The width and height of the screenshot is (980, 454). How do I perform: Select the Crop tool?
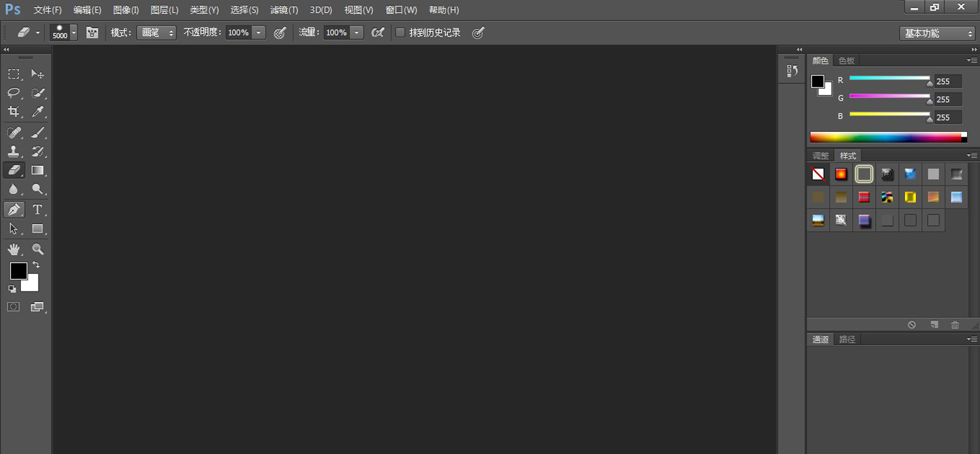(x=14, y=112)
